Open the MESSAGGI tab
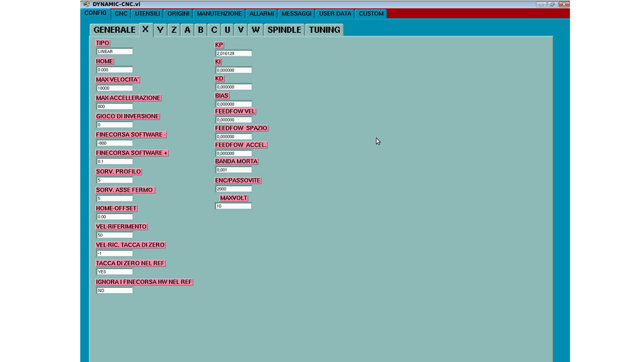This screenshot has width=644, height=362. [x=296, y=13]
